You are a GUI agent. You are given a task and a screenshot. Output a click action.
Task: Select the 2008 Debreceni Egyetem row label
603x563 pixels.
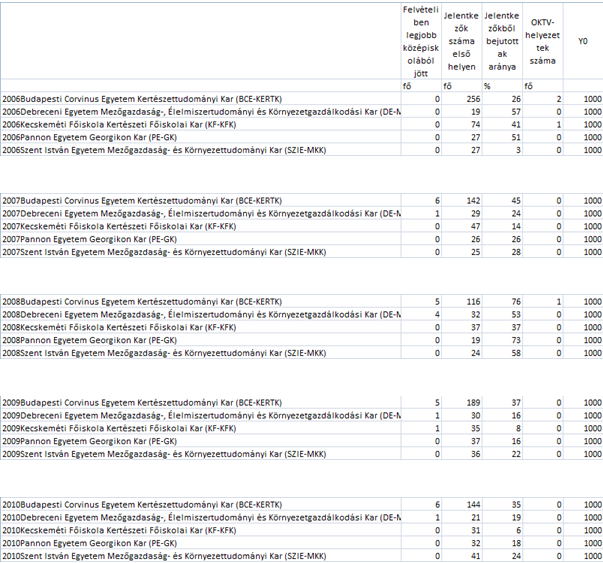tap(200, 314)
